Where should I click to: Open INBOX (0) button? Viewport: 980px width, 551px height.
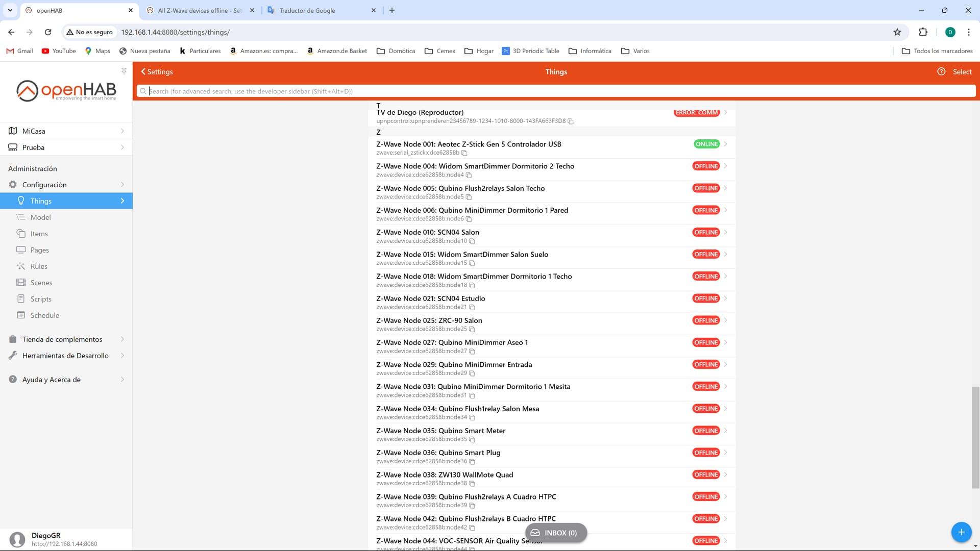pos(556,533)
